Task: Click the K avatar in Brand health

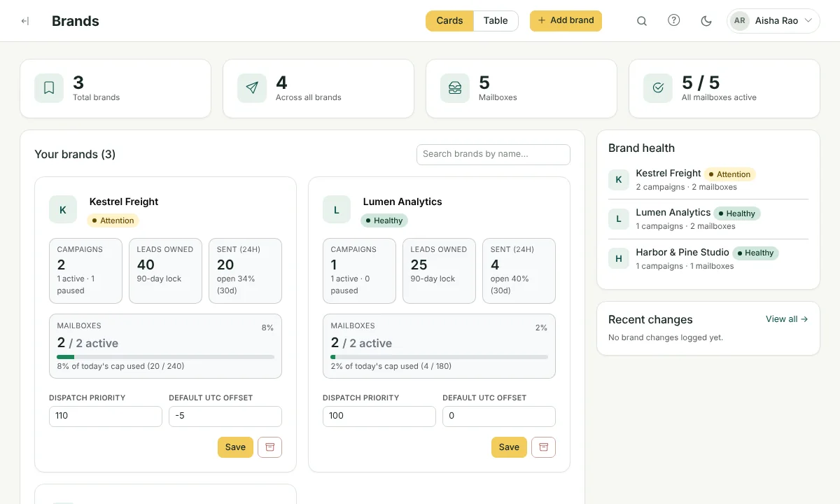Action: coord(618,180)
